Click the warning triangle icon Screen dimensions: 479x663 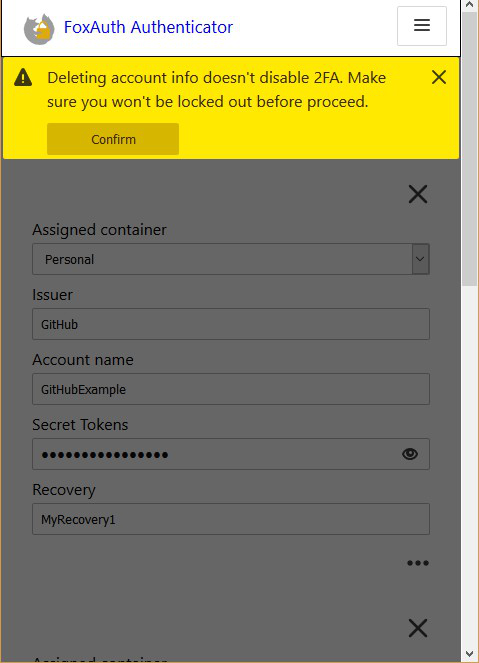point(23,78)
